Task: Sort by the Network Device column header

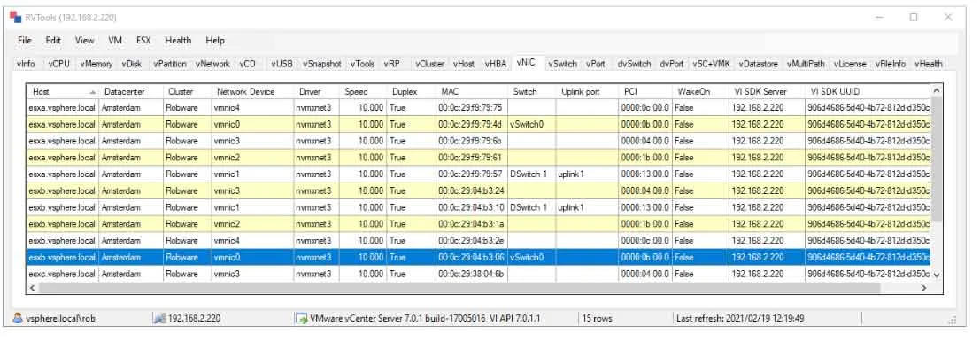Action: pyautogui.click(x=253, y=91)
